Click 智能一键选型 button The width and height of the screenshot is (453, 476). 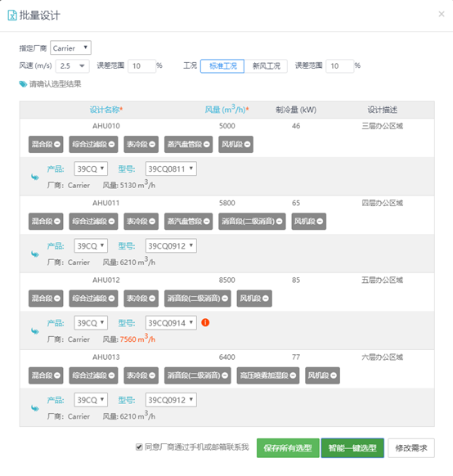pos(352,447)
